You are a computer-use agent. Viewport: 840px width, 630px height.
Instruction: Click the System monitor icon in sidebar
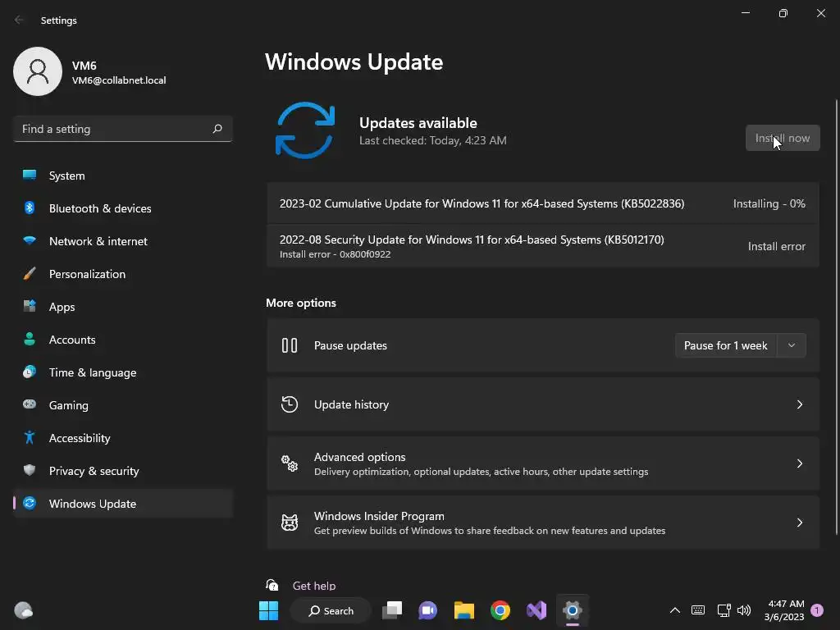pyautogui.click(x=30, y=175)
